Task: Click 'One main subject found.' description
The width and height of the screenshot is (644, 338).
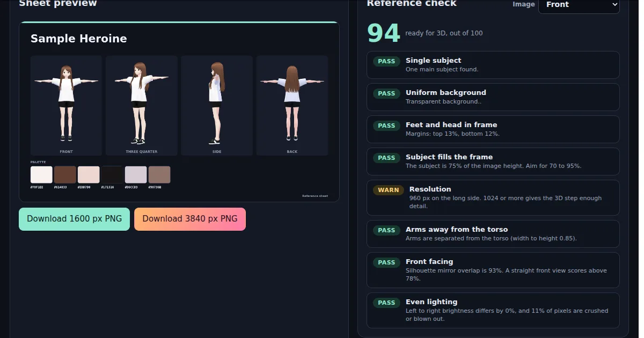Action: [x=442, y=70]
